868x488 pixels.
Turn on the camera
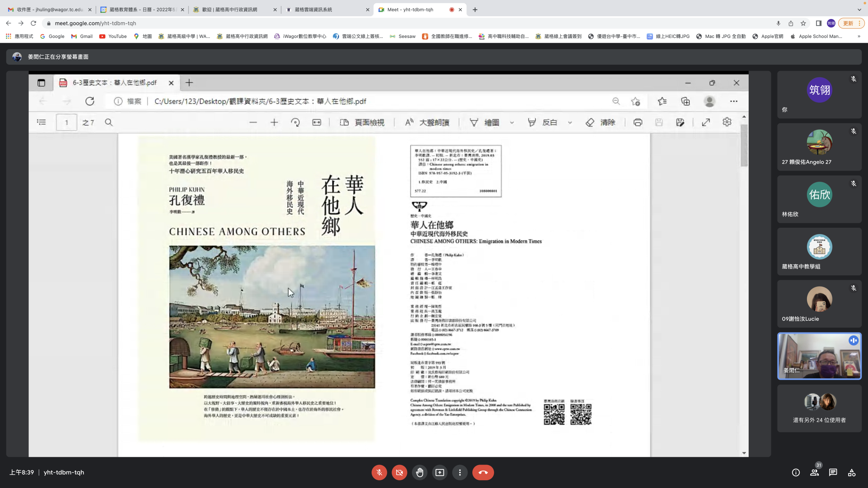click(399, 472)
